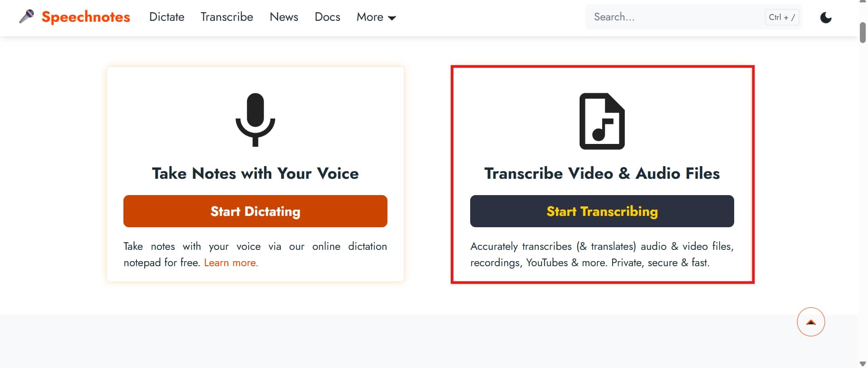Image resolution: width=868 pixels, height=368 pixels.
Task: Go to the Transcribe page in navbar
Action: click(x=227, y=17)
